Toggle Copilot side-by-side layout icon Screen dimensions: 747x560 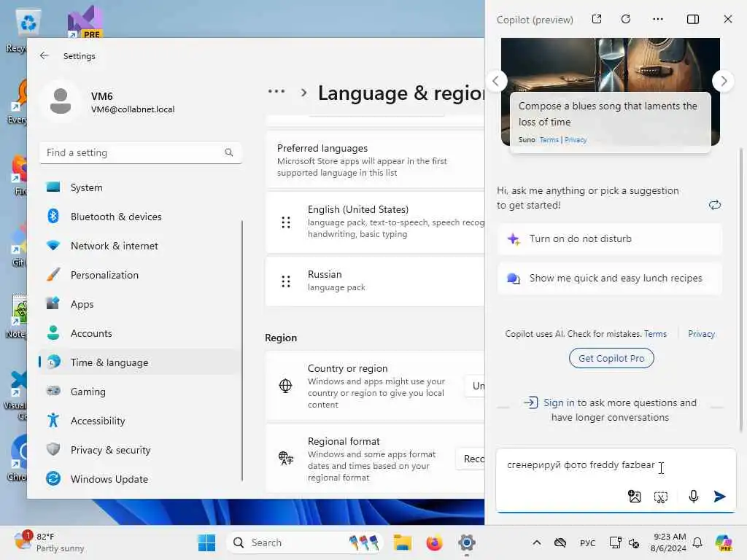[693, 19]
